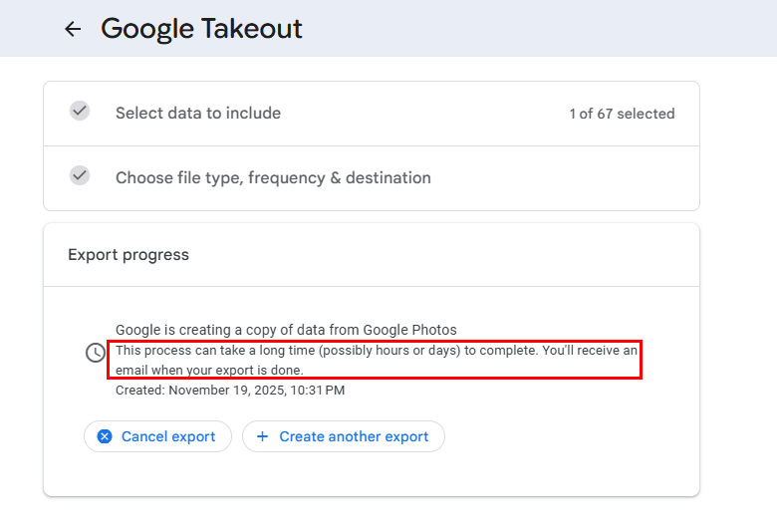Click the checkmark beside Select data to include
This screenshot has height=532, width=777.
80,112
